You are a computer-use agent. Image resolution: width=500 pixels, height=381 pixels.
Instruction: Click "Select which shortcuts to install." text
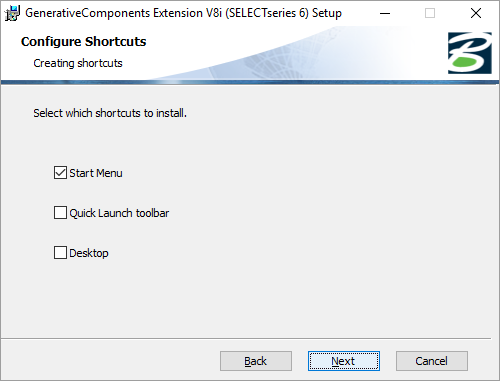pyautogui.click(x=110, y=113)
